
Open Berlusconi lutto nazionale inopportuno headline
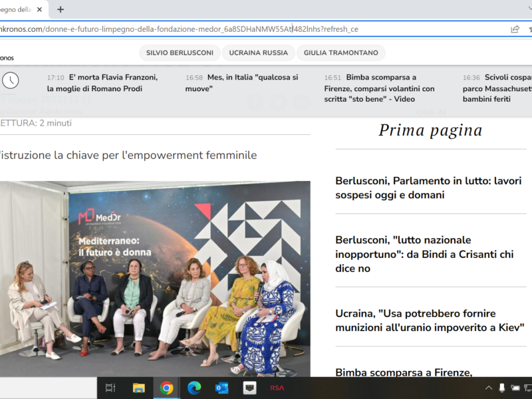point(424,254)
